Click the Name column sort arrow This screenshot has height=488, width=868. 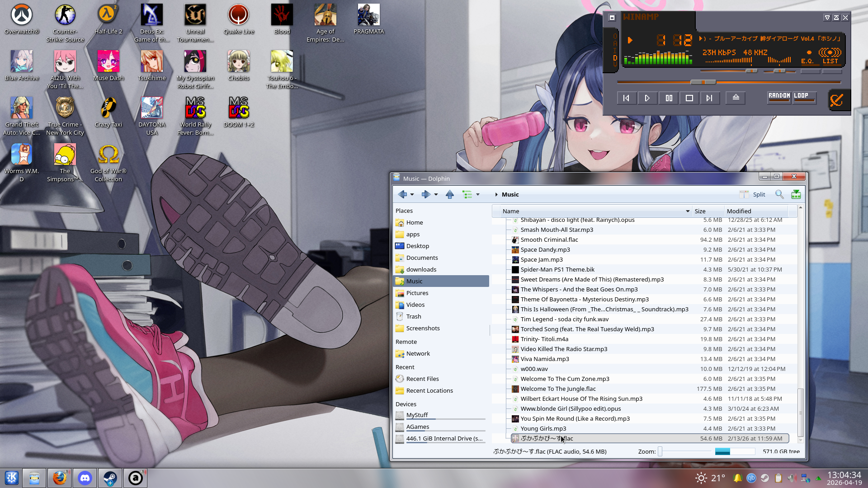688,211
